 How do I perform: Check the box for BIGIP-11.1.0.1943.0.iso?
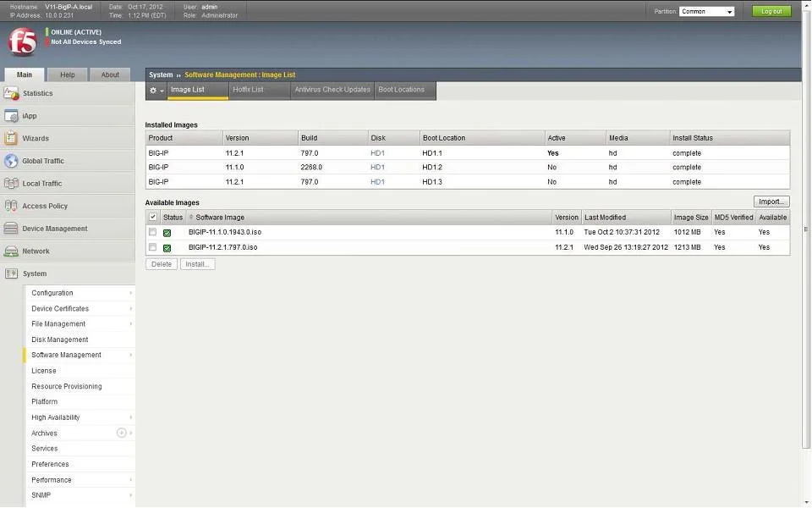[153, 232]
